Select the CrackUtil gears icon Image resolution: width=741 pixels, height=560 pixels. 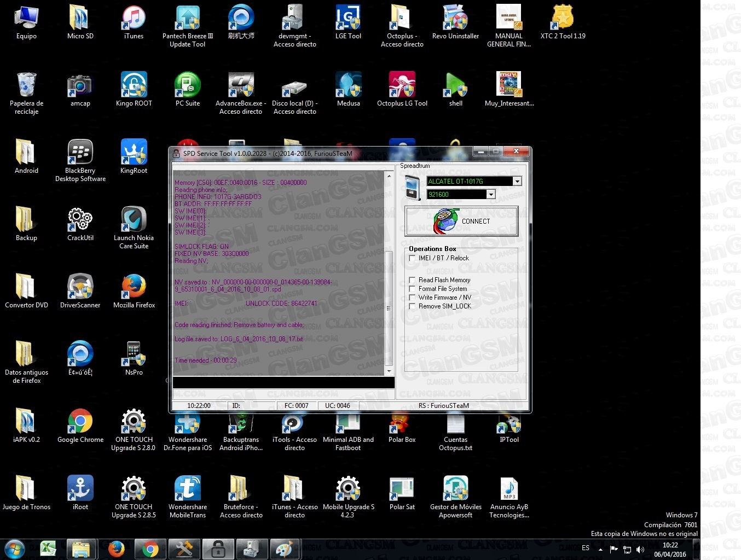pos(80,225)
